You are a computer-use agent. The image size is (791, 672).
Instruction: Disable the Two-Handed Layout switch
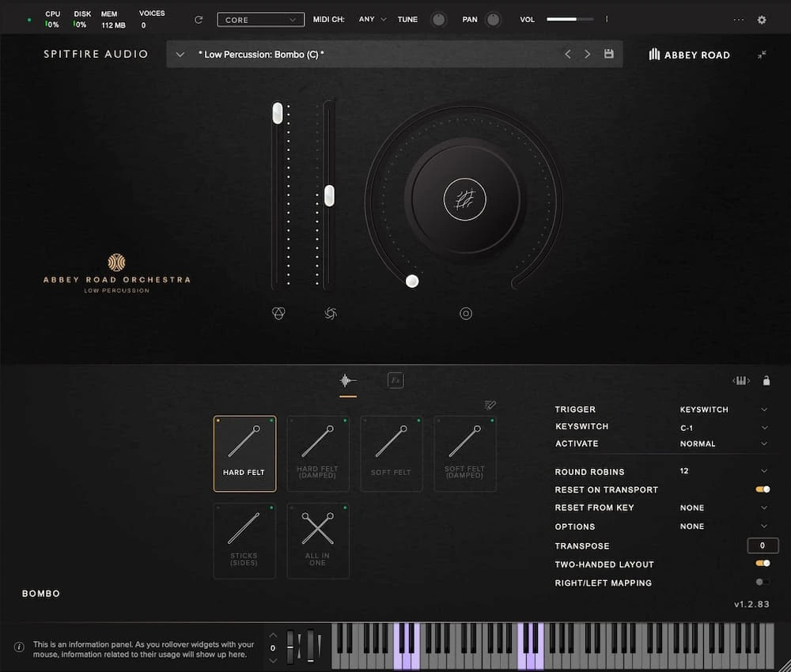[x=763, y=564]
